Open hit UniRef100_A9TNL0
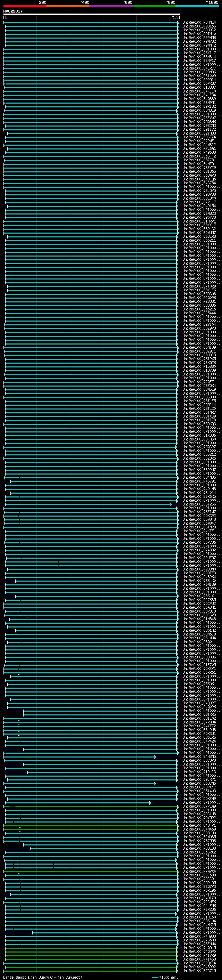Viewport: 222px width, 980px height. click(199, 34)
